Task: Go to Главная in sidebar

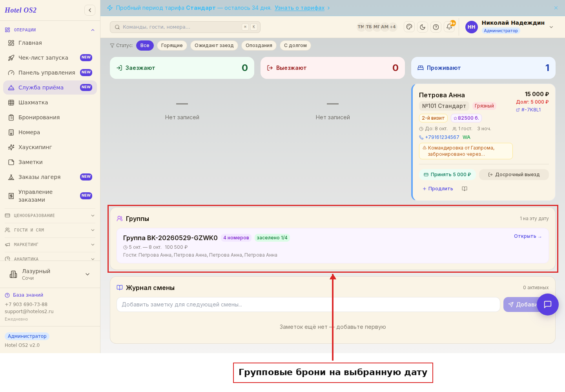Action: (x=50, y=43)
